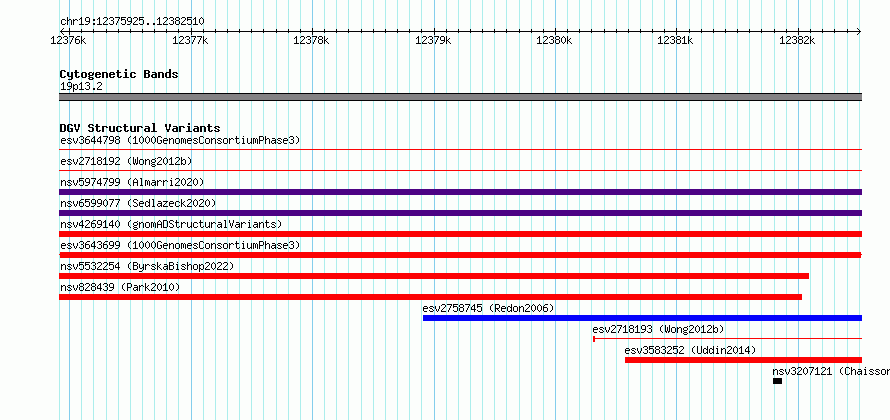Screen dimensions: 890x420
Task: Open variant nsv6599077 (Sedlazeck2020) label
Action: click(138, 203)
